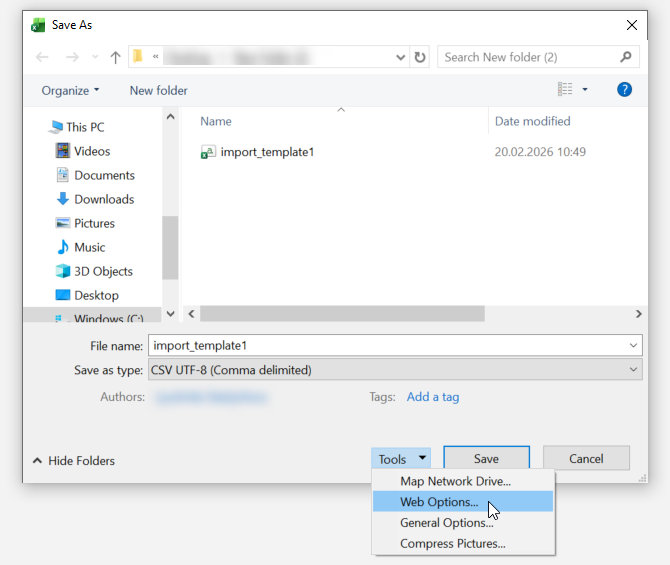Open the Tools dropdown button
This screenshot has height=565, width=670.
coord(401,459)
